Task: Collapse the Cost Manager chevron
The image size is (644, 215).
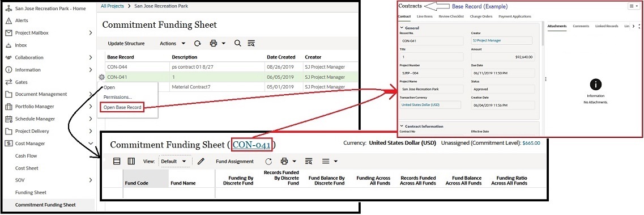Action: point(91,144)
